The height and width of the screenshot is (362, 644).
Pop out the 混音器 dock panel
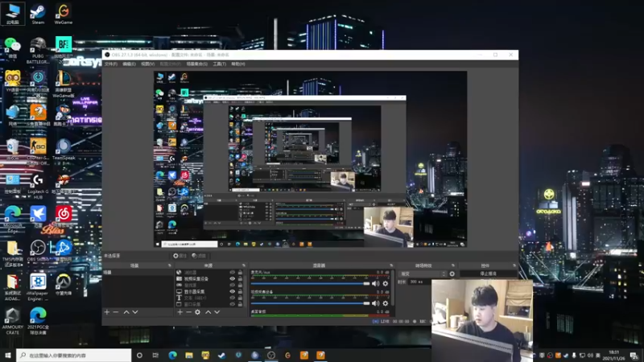[391, 265]
